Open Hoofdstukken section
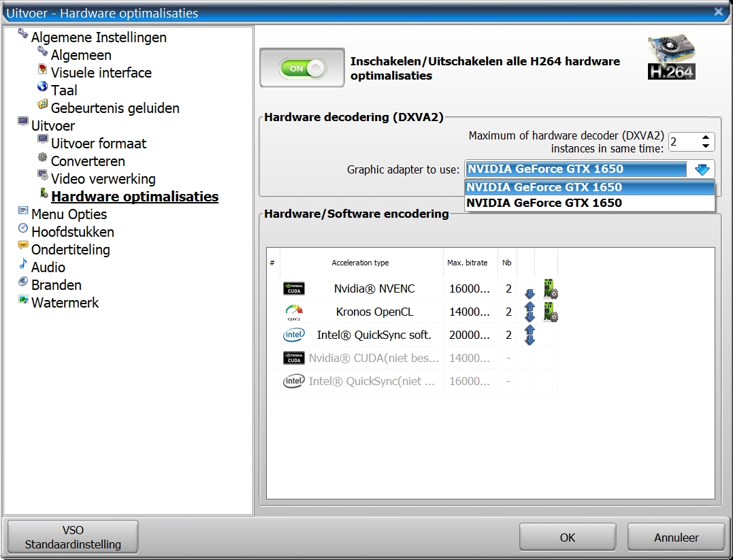This screenshot has height=560, width=733. point(72,232)
